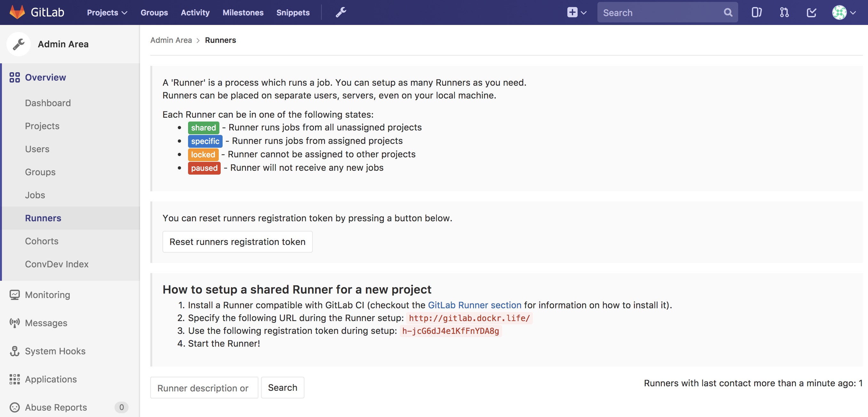Open Applications in the sidebar

pos(51,379)
